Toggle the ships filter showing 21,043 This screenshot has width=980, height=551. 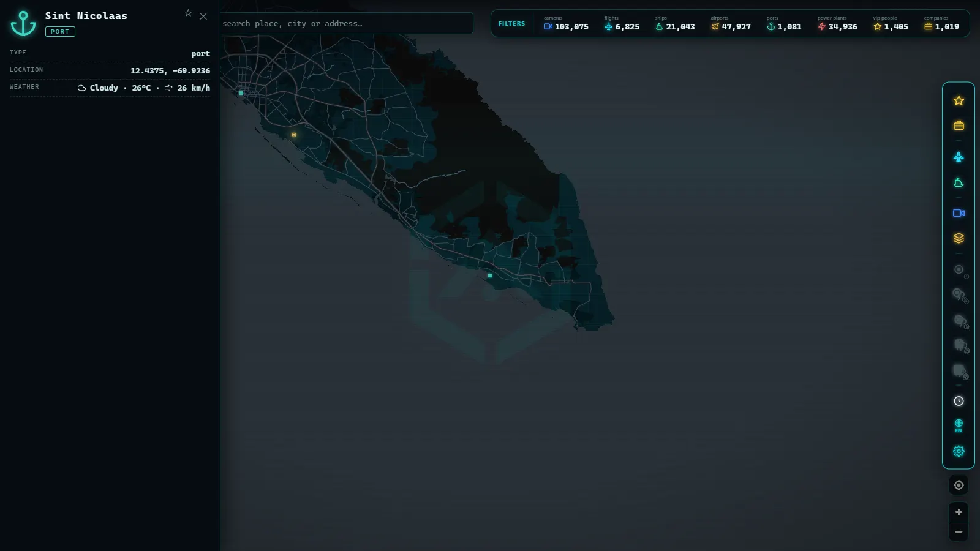coord(675,23)
